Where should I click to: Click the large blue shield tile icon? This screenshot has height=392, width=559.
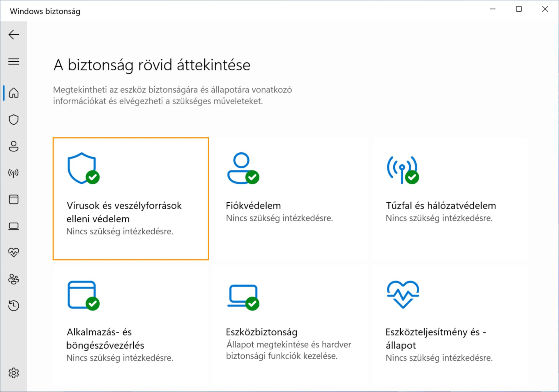(x=82, y=168)
